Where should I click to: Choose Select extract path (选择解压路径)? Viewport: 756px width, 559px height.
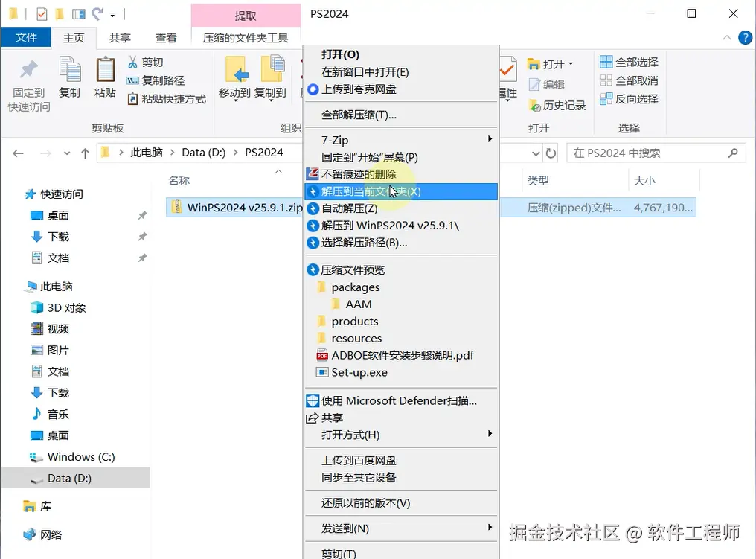click(x=401, y=243)
